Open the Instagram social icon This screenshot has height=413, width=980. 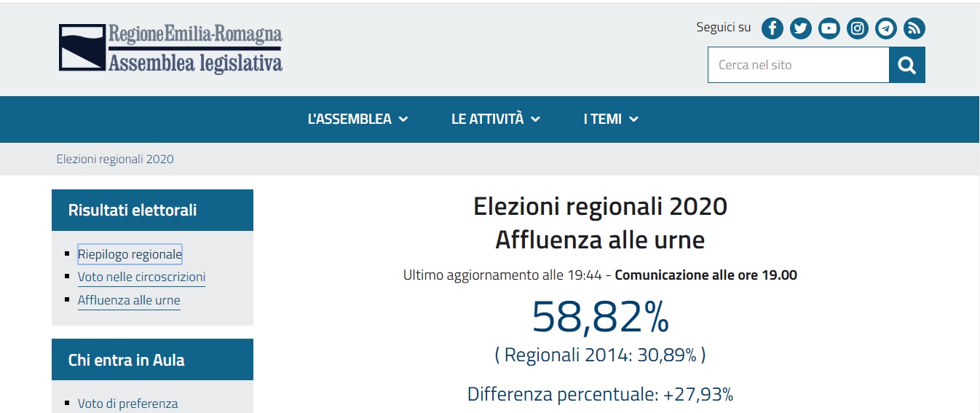[858, 28]
